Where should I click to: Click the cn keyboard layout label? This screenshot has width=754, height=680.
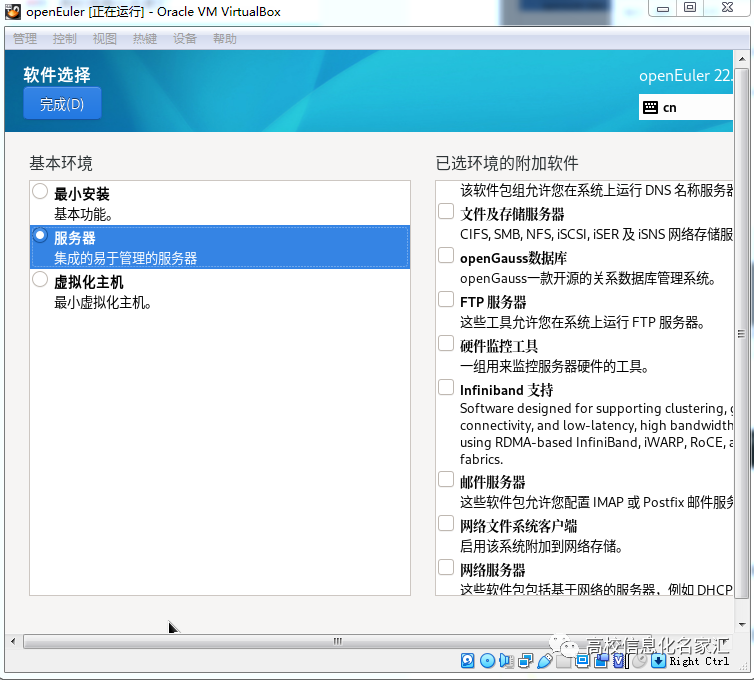coord(669,108)
